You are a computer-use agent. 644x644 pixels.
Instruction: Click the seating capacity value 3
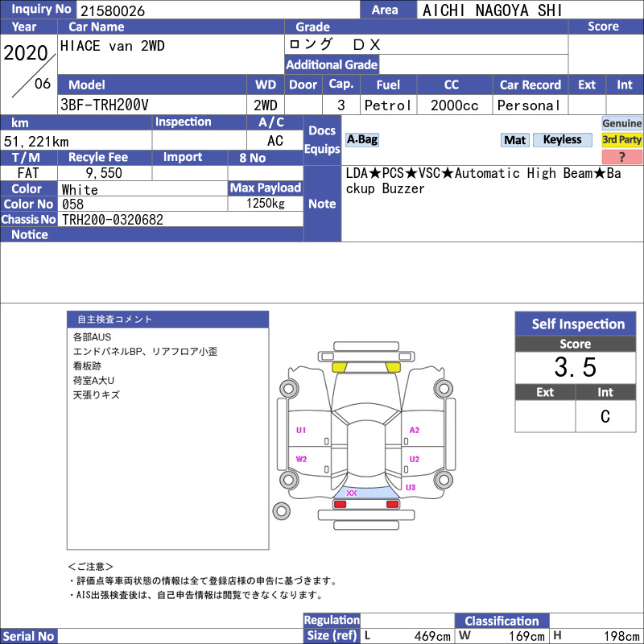point(341,105)
